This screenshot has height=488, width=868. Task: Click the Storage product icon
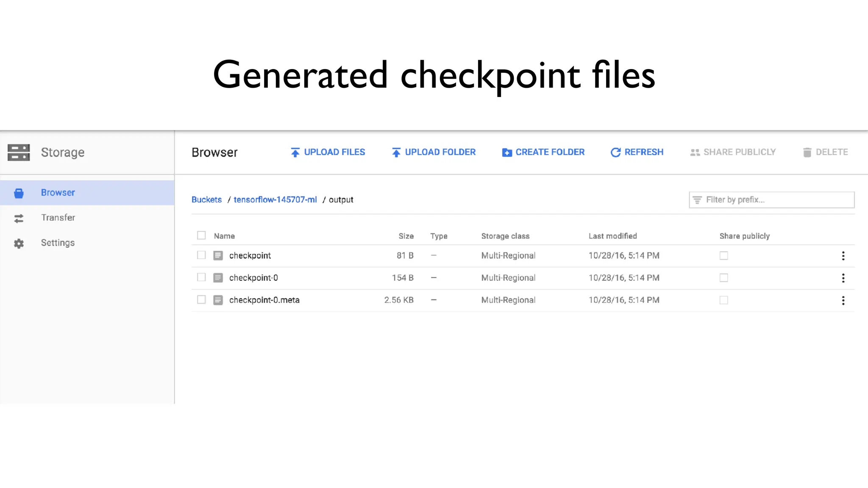tap(19, 152)
